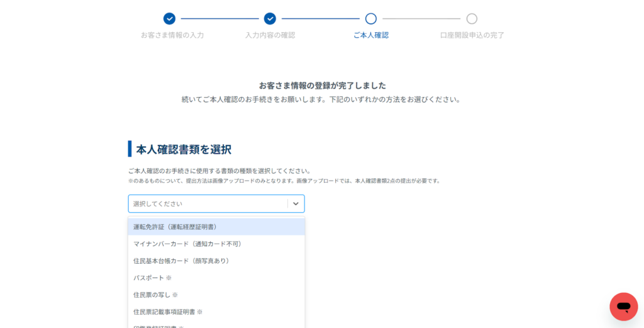Collapse the document dropdown via chevron arrow

296,204
